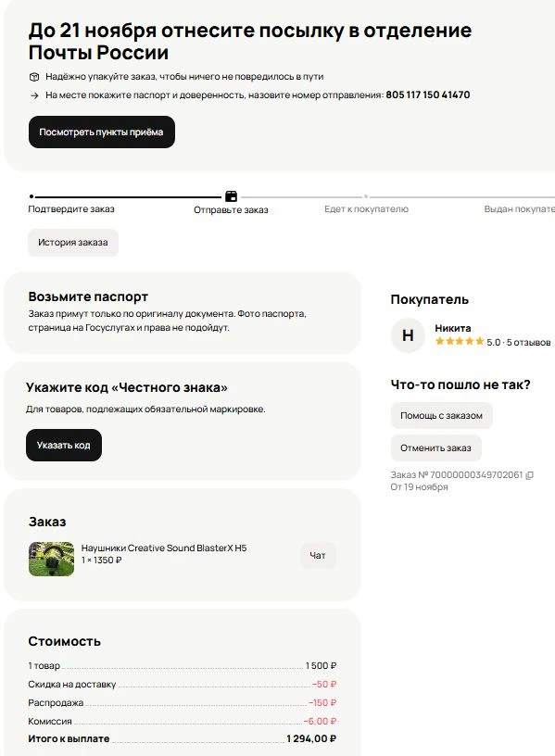Viewport: 555px width, 756px height.
Task: Click the parcel icon above «Отправьте заказ» step
Action: tap(230, 196)
